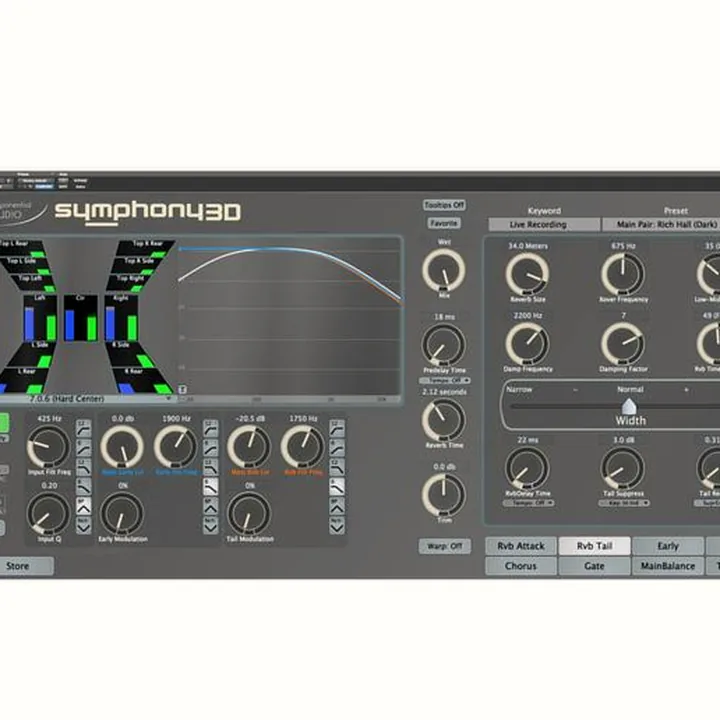
Task: Click the 0.0 dB early level knob
Action: (122, 447)
